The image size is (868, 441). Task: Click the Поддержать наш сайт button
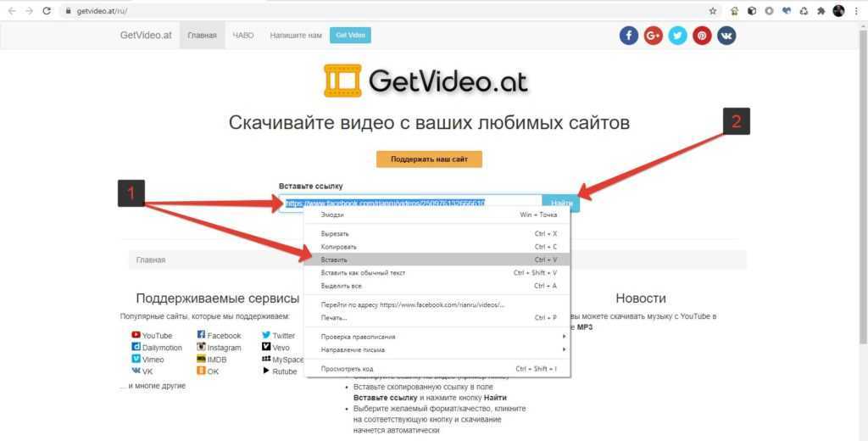click(x=429, y=159)
